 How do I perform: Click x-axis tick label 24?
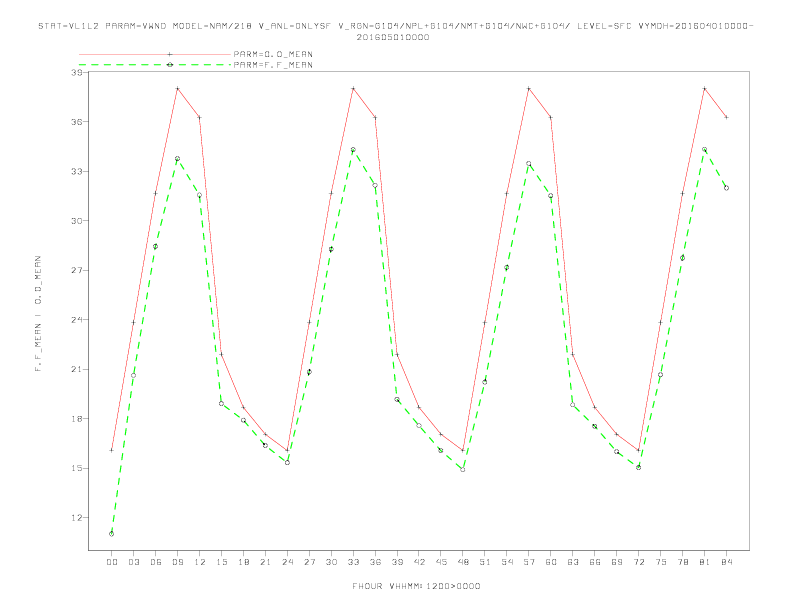click(287, 562)
